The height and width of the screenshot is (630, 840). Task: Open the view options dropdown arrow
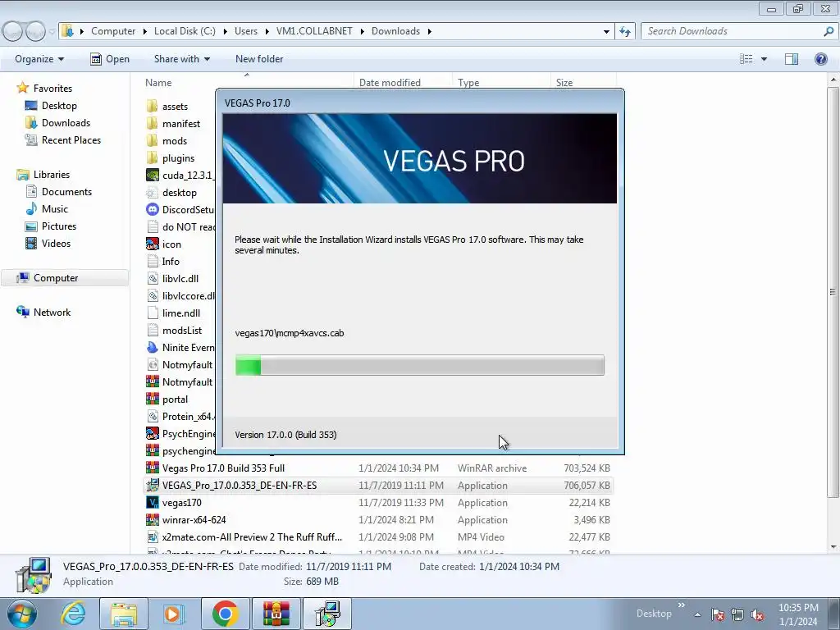pyautogui.click(x=764, y=59)
